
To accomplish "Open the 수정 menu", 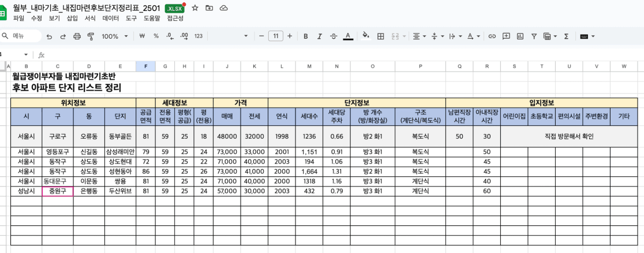I will pyautogui.click(x=36, y=18).
